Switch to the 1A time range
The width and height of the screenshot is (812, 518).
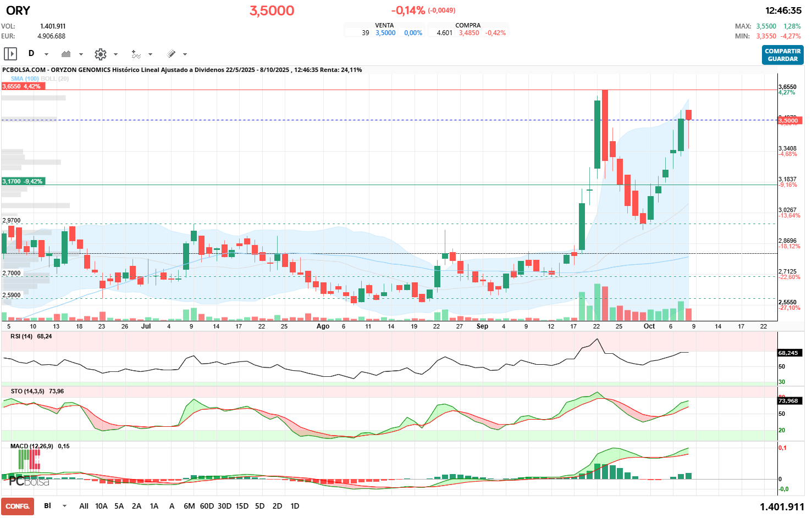pos(154,506)
